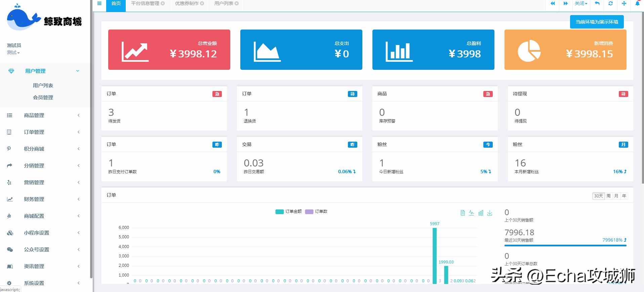The image size is (644, 292).
Task: Expand the 财务管理 sidebar menu
Action: tap(34, 199)
